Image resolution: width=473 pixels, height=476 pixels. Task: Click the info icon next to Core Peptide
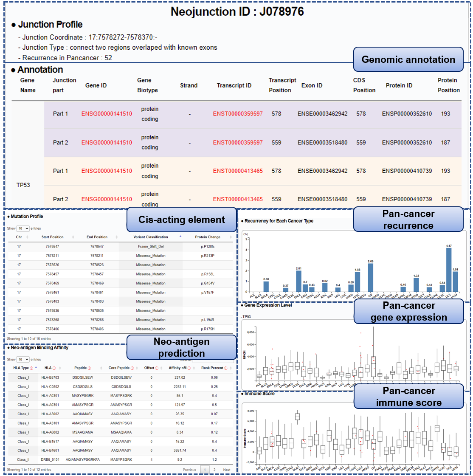[x=132, y=368]
